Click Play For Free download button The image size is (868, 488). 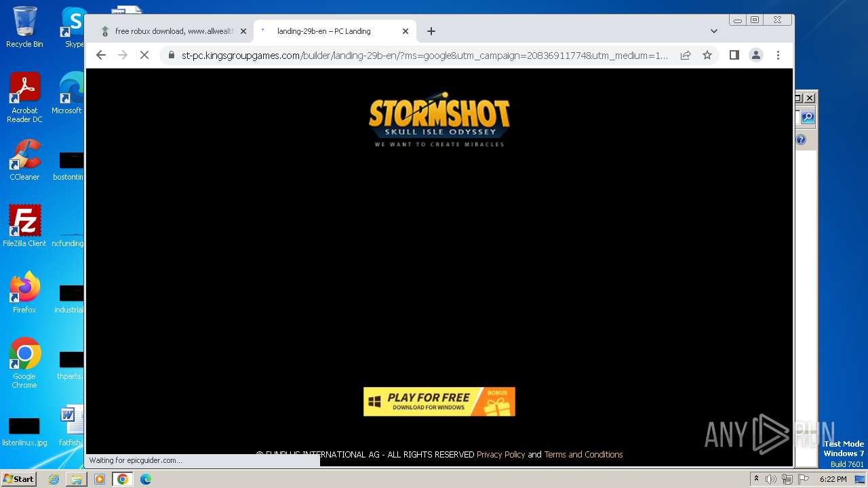(439, 401)
